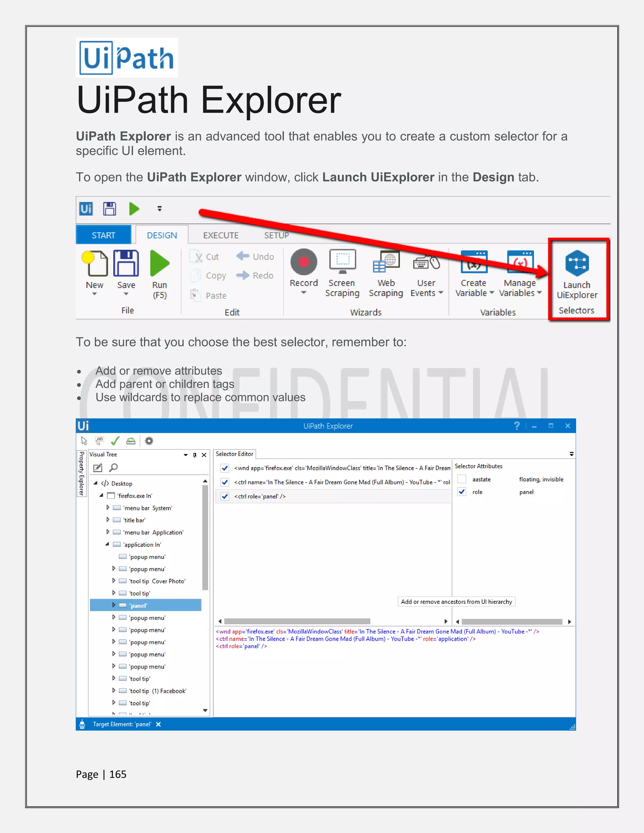This screenshot has height=833, width=644.
Task: Open the quick-access toolbar customize dropdown
Action: pyautogui.click(x=159, y=209)
